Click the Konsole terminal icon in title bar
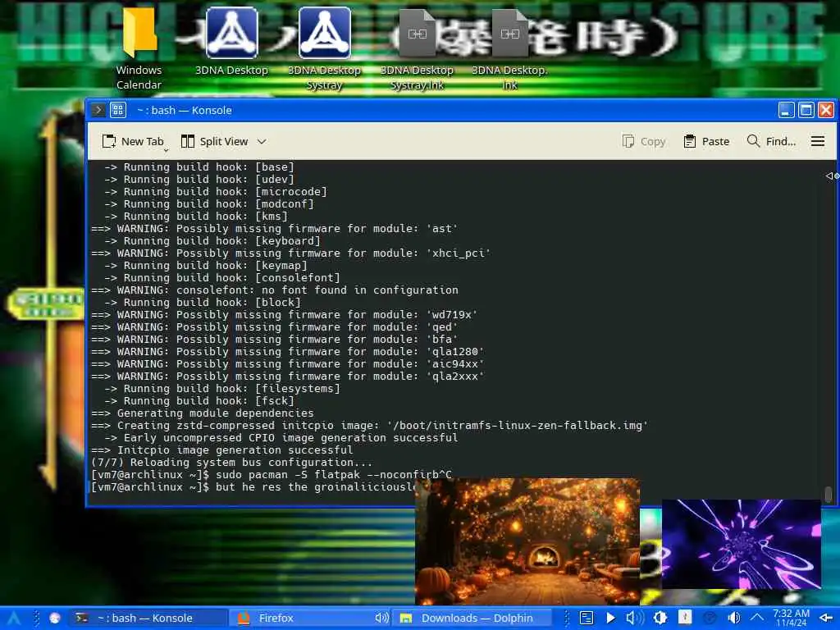840x630 pixels. point(98,110)
